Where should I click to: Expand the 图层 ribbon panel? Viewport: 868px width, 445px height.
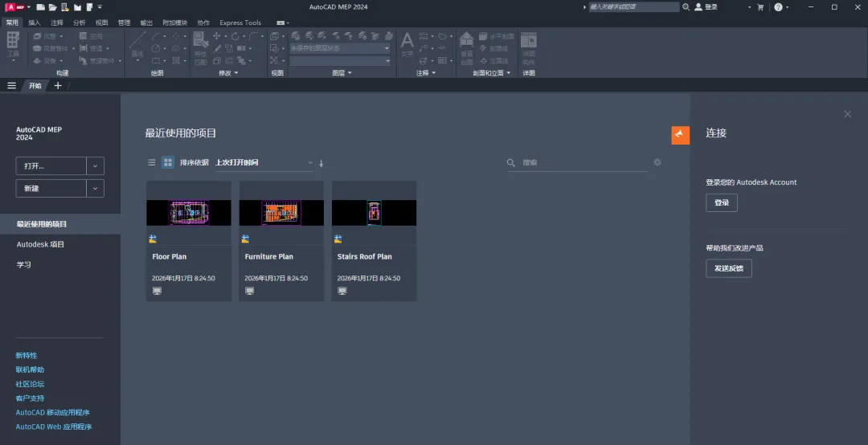(342, 73)
